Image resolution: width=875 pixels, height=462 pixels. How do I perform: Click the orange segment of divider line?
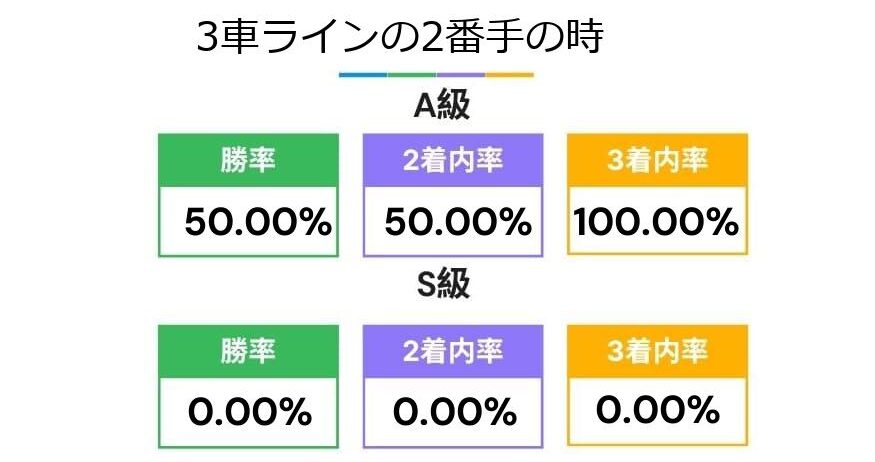pyautogui.click(x=509, y=75)
